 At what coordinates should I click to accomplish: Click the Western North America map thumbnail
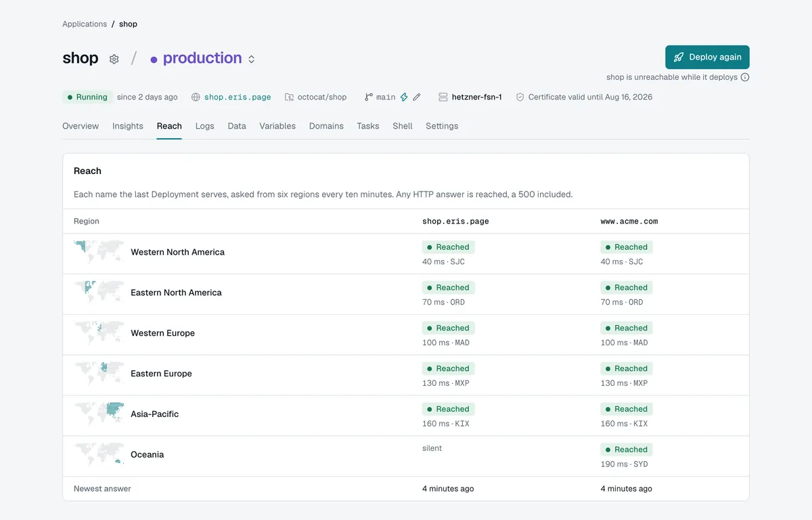pos(99,252)
